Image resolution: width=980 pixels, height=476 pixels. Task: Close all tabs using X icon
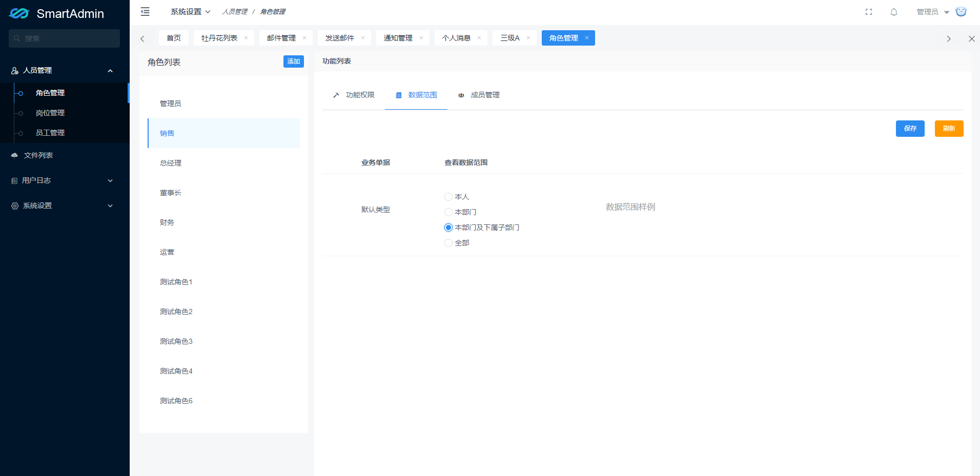(x=971, y=38)
